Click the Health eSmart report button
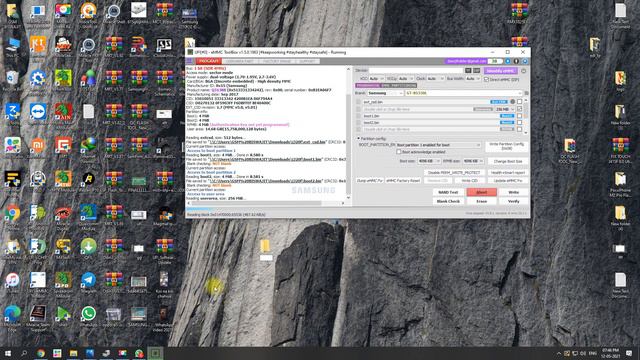Image resolution: width=640 pixels, height=360 pixels. [x=508, y=173]
